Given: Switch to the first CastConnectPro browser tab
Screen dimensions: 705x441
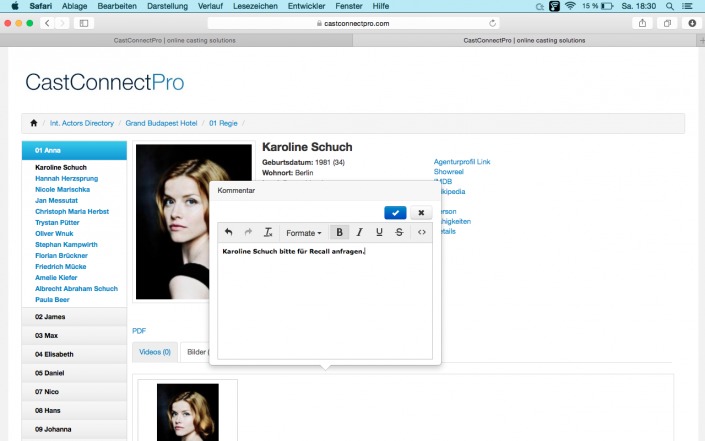Looking at the screenshot, I should 175,40.
